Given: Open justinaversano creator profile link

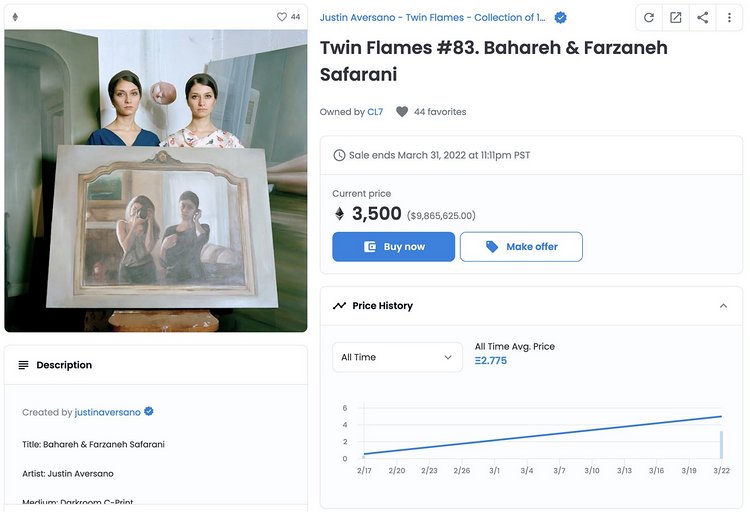Looking at the screenshot, I should (x=108, y=412).
